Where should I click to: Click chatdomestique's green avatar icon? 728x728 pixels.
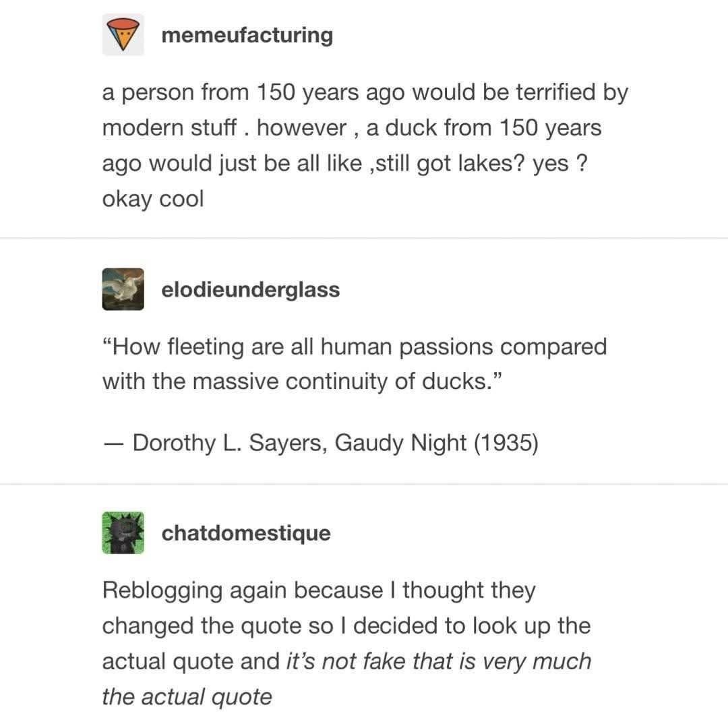pyautogui.click(x=123, y=533)
